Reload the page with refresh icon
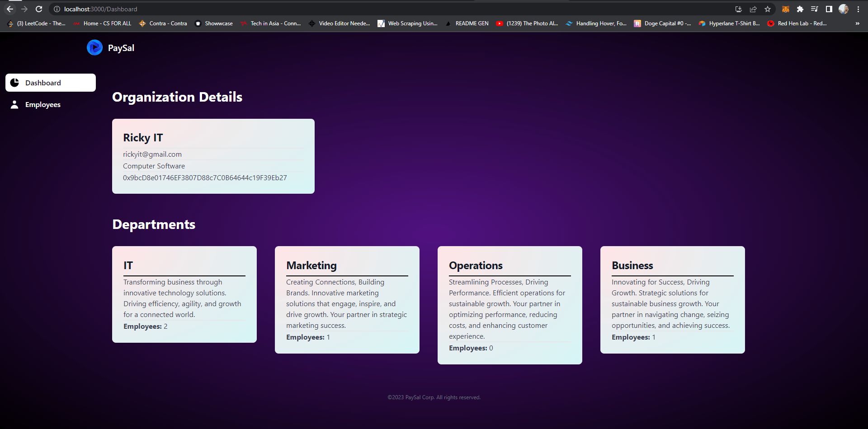Viewport: 868px width, 429px height. (39, 9)
